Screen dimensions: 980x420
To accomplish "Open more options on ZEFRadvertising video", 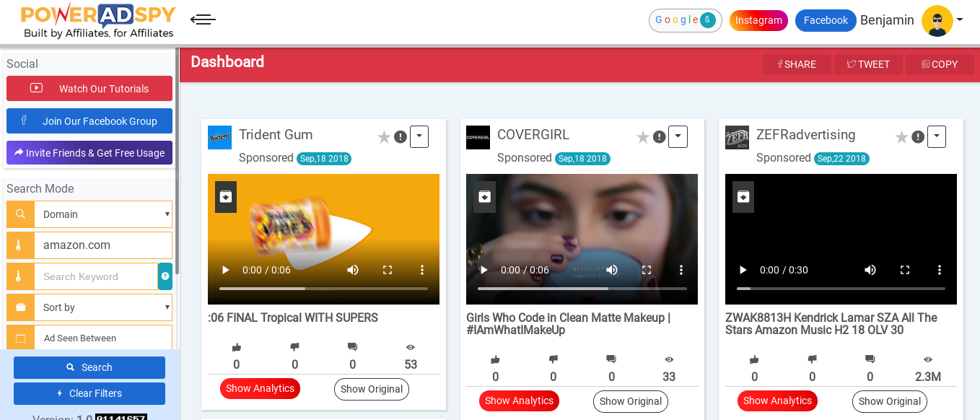I will 940,270.
